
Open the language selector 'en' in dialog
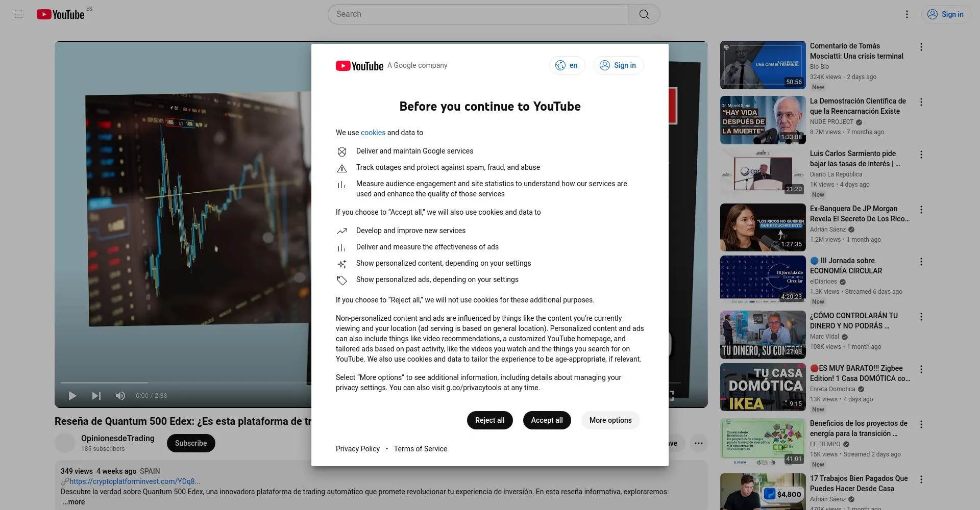click(567, 65)
